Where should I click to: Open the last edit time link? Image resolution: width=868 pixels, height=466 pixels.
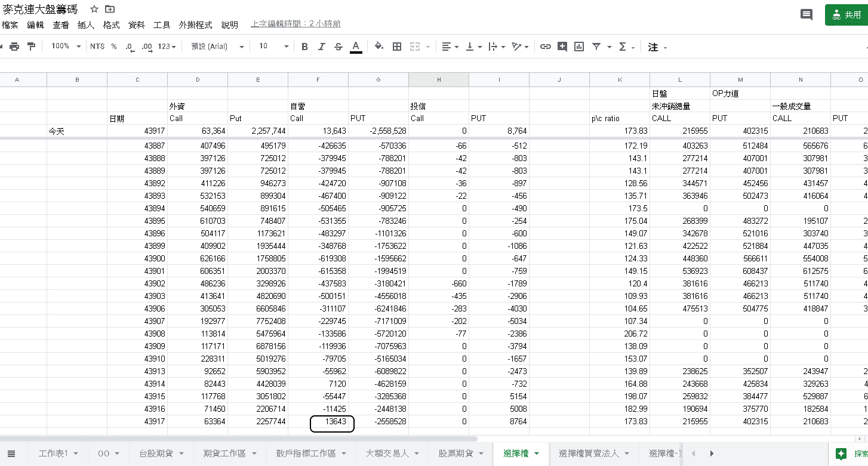[296, 24]
